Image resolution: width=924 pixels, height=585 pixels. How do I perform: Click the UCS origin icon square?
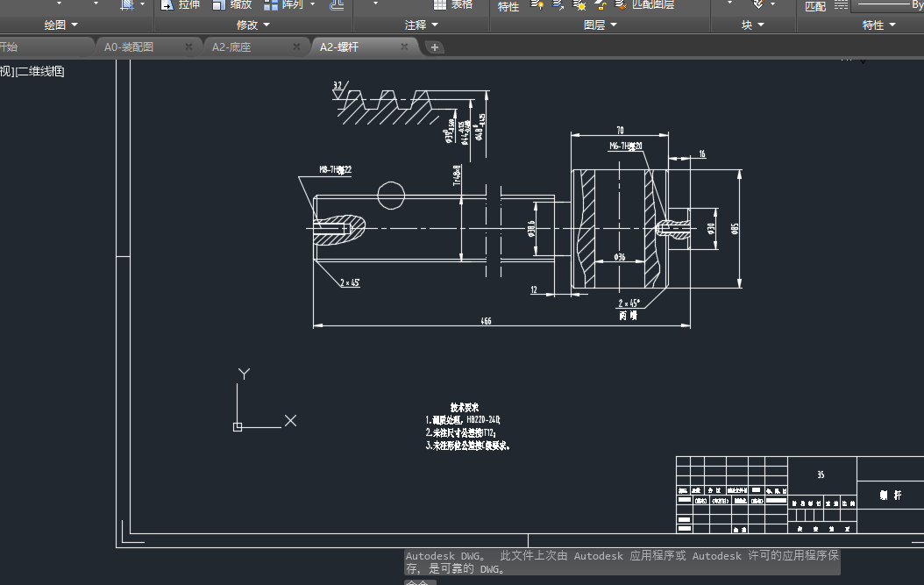(x=238, y=427)
